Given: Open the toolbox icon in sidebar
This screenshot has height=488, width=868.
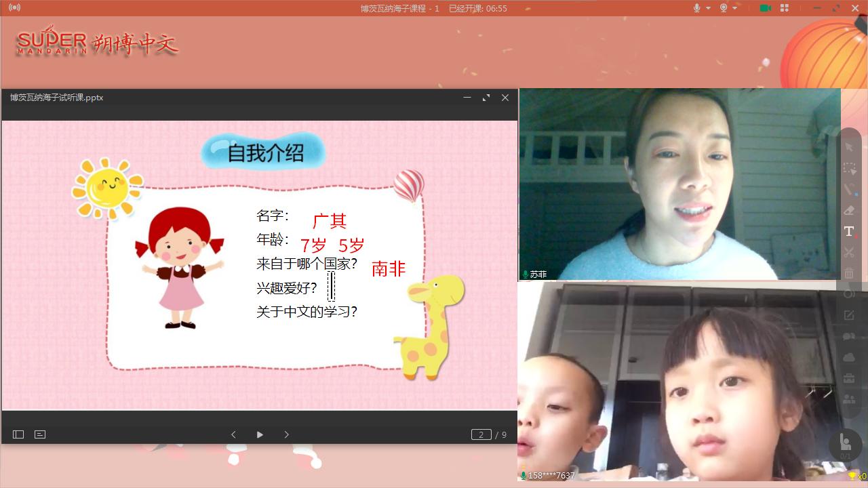Looking at the screenshot, I should click(849, 378).
